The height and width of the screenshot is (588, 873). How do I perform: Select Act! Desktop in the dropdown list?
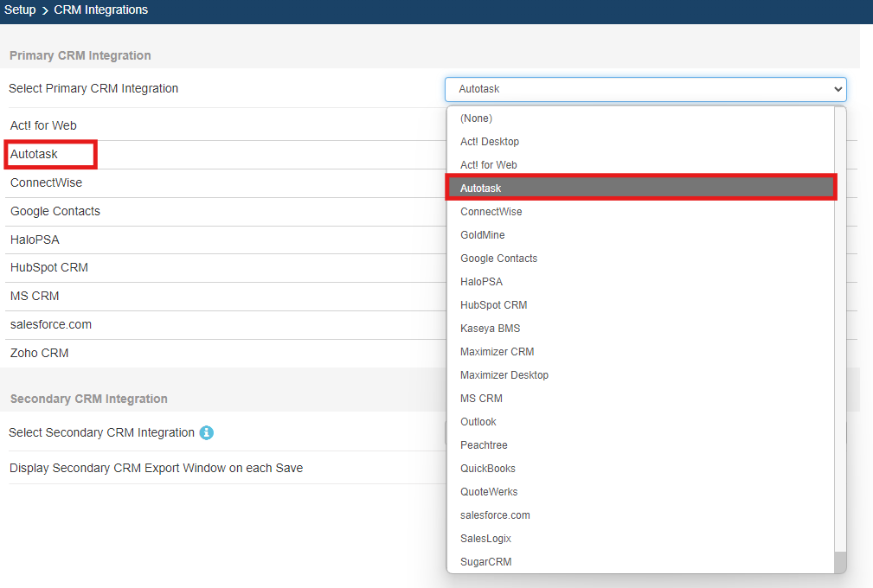490,142
